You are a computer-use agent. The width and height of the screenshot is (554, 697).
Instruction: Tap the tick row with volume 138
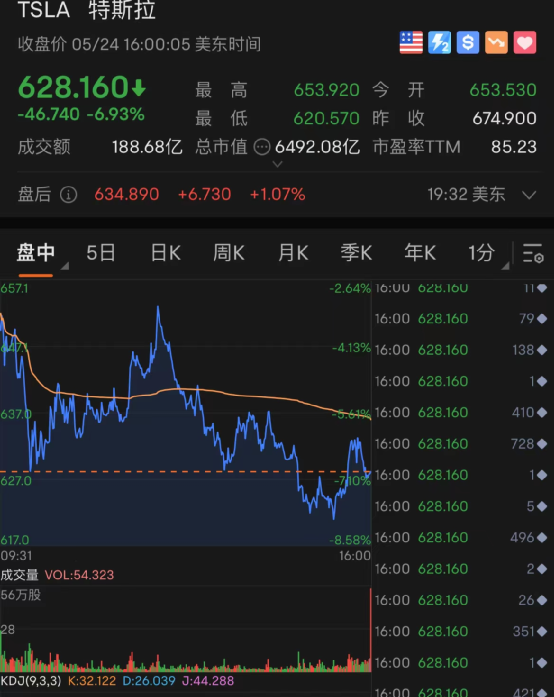coord(462,350)
